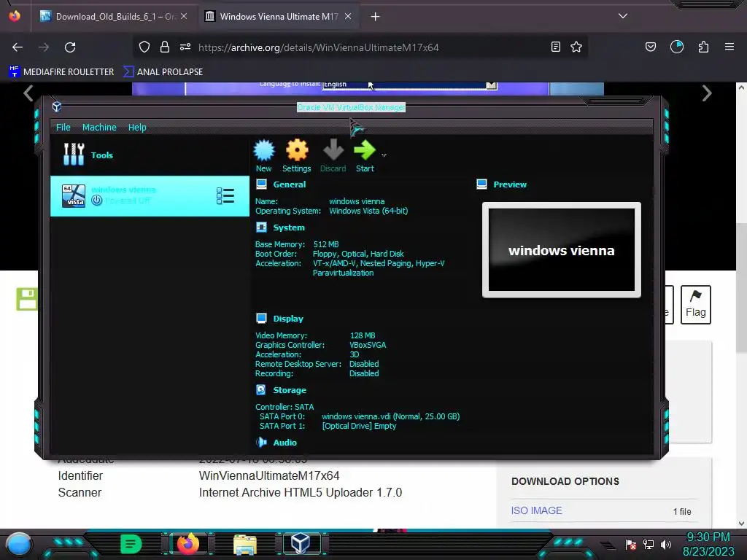Screen dimensions: 747x560
Task: Click the site security padlock icon
Action: (165, 47)
